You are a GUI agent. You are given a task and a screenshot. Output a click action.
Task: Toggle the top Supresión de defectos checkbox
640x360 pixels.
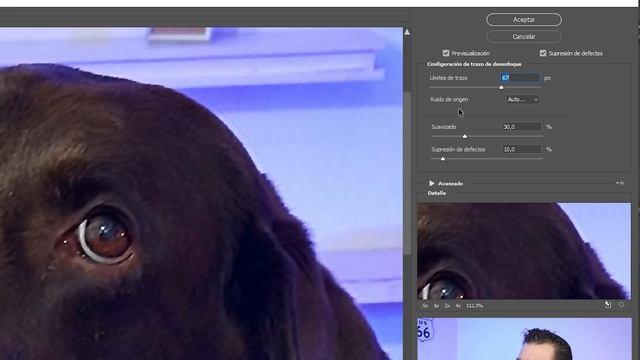pyautogui.click(x=543, y=53)
